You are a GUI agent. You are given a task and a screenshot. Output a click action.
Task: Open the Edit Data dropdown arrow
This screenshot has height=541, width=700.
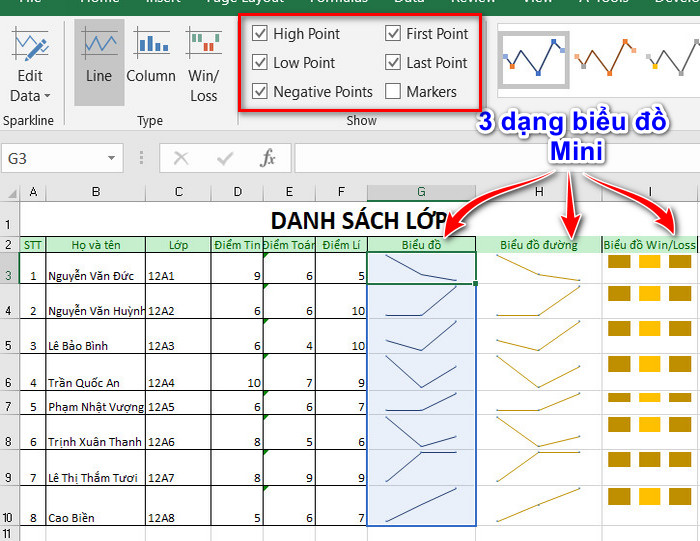pos(47,96)
